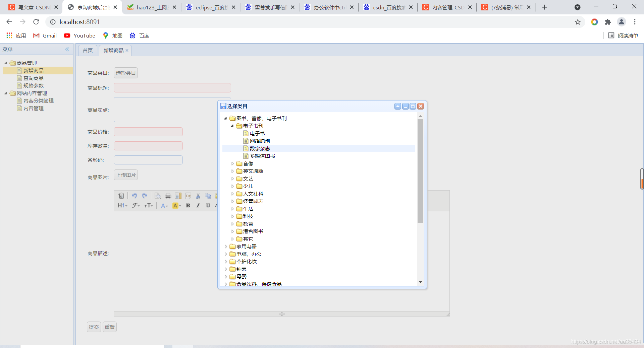This screenshot has height=348, width=644.
Task: Open the H1 heading format dropdown
Action: pyautogui.click(x=122, y=206)
